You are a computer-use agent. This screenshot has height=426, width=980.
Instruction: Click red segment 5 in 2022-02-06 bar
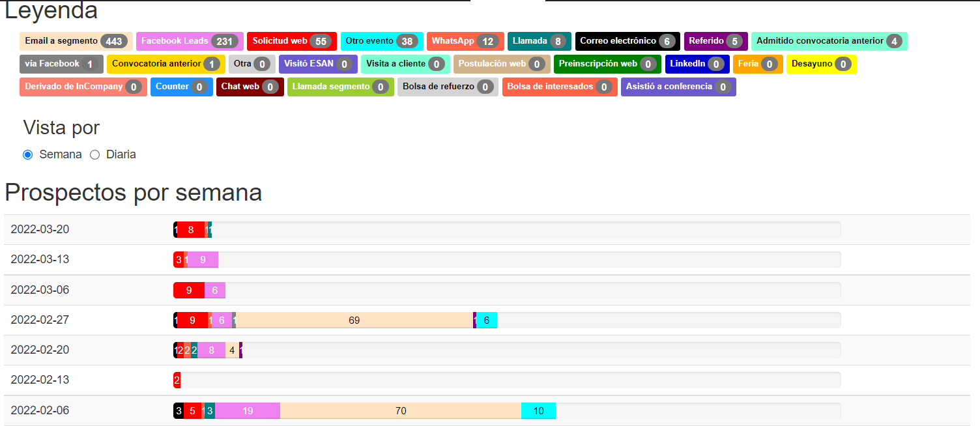coord(192,410)
